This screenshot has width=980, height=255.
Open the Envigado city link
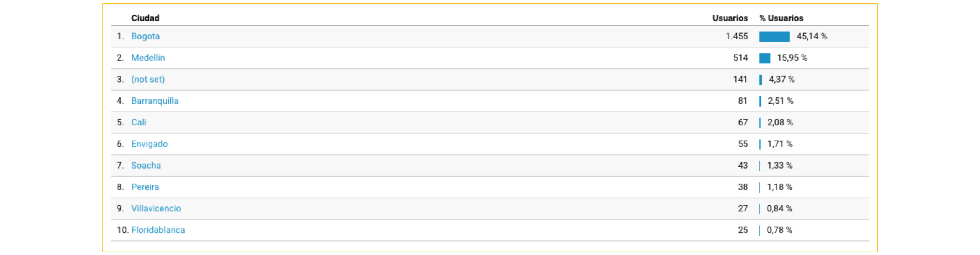tap(149, 144)
